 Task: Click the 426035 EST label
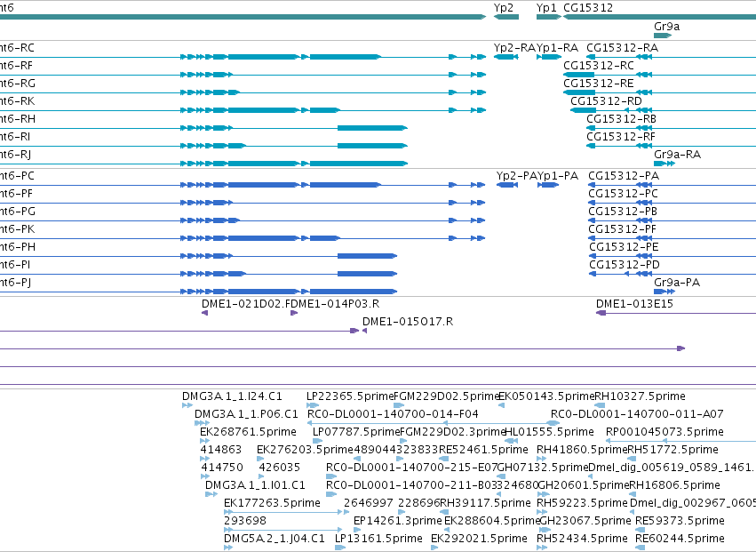click(280, 468)
